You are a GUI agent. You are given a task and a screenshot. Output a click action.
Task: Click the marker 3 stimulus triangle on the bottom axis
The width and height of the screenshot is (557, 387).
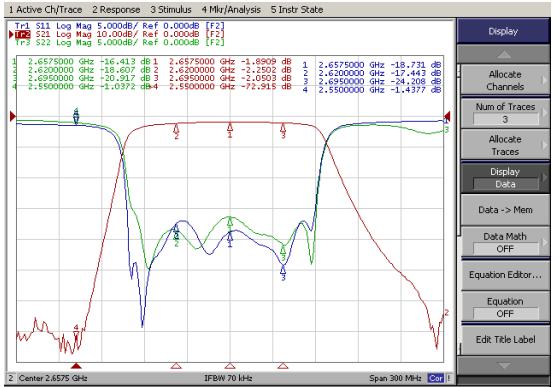coord(283,366)
